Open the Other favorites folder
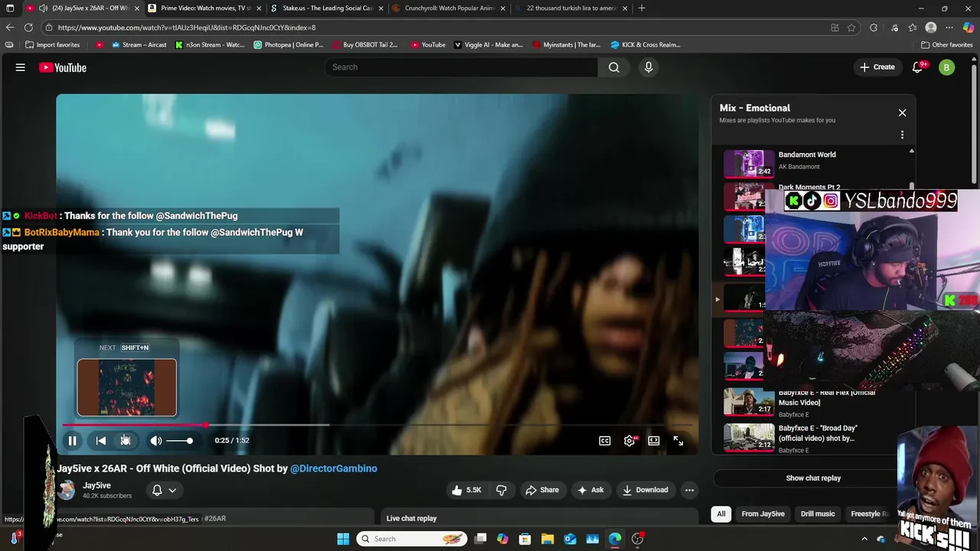980x551 pixels. [947, 45]
